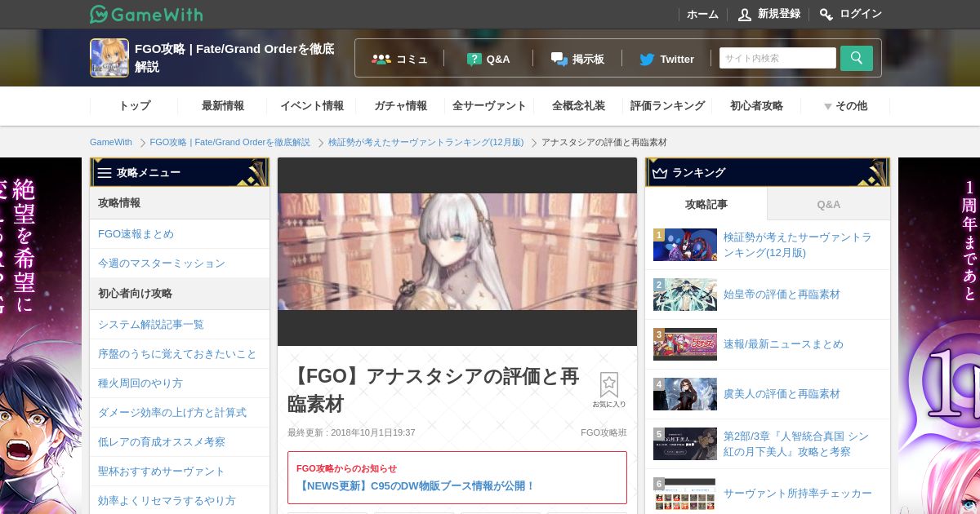The width and height of the screenshot is (980, 514).
Task: Open ガチャ情報 in the navigation bar
Action: tap(400, 106)
